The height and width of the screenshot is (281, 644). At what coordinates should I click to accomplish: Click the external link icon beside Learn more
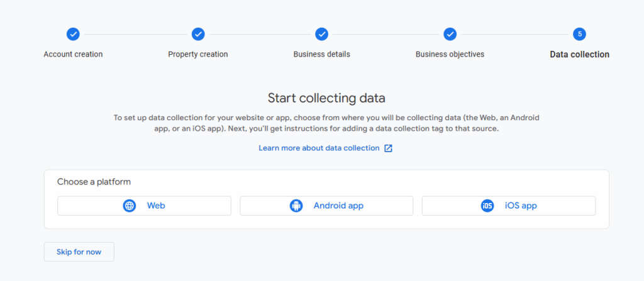(389, 148)
